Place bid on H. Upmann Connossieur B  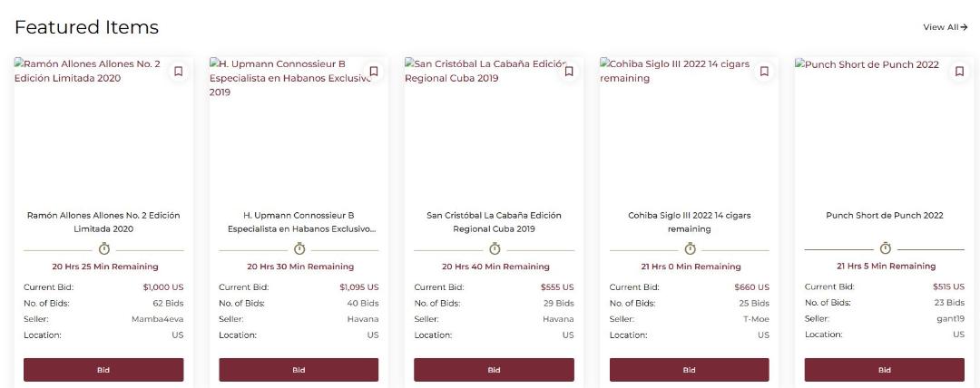click(299, 370)
